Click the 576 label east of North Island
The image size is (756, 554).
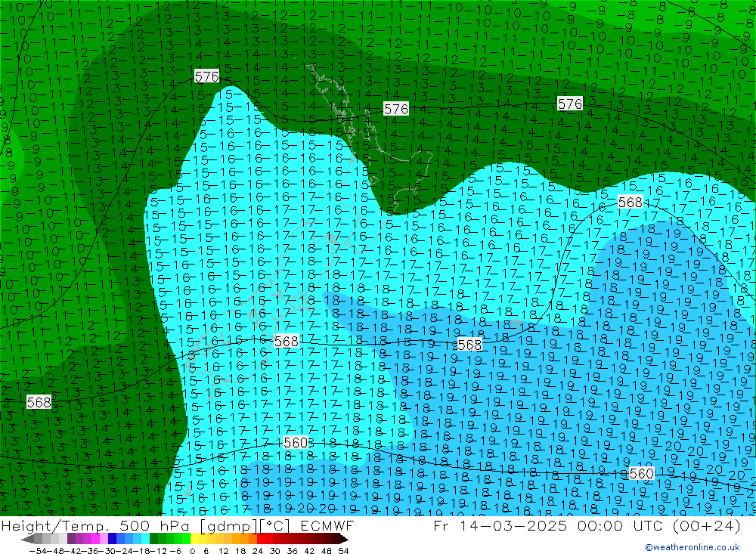tap(396, 109)
